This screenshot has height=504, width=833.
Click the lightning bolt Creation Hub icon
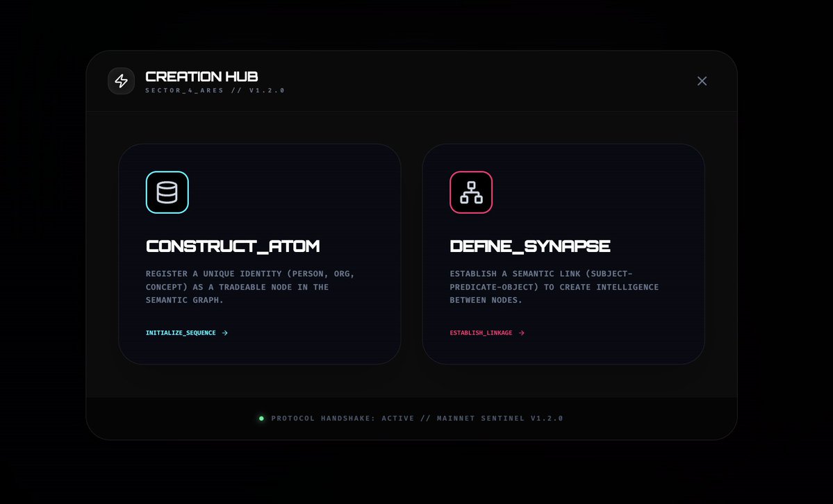pos(121,81)
